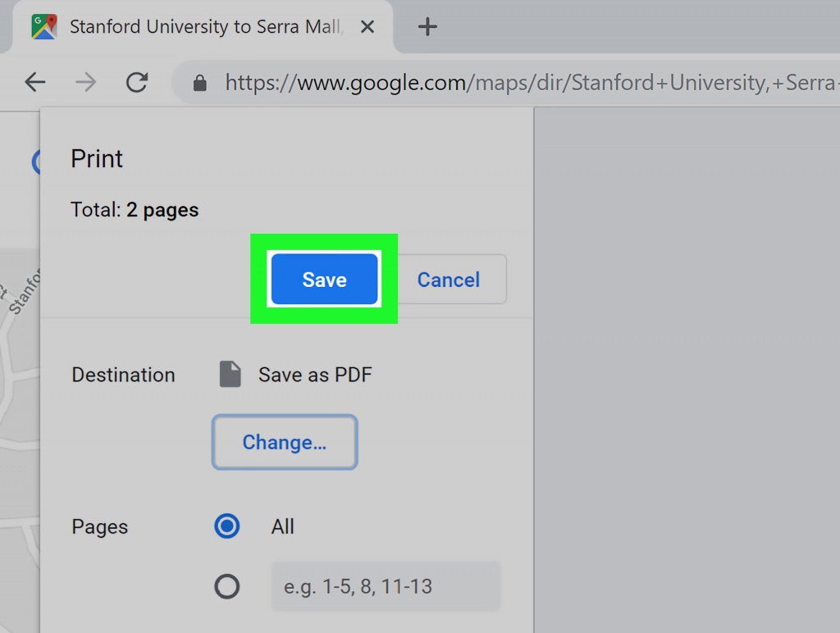Focus the google.com/maps address bar
Image resolution: width=840 pixels, height=633 pixels.
[525, 83]
